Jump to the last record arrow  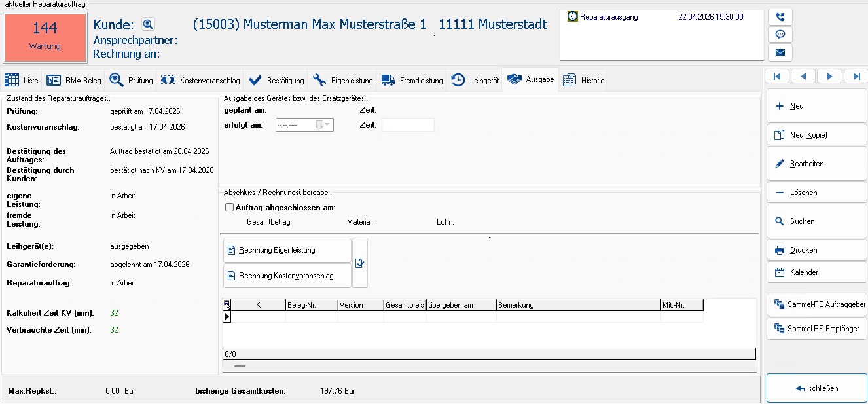click(856, 77)
